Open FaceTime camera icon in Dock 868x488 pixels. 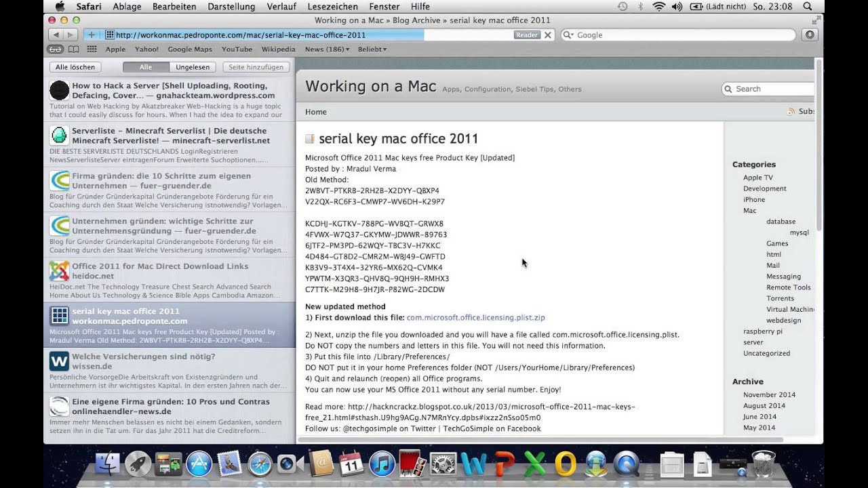pos(290,464)
